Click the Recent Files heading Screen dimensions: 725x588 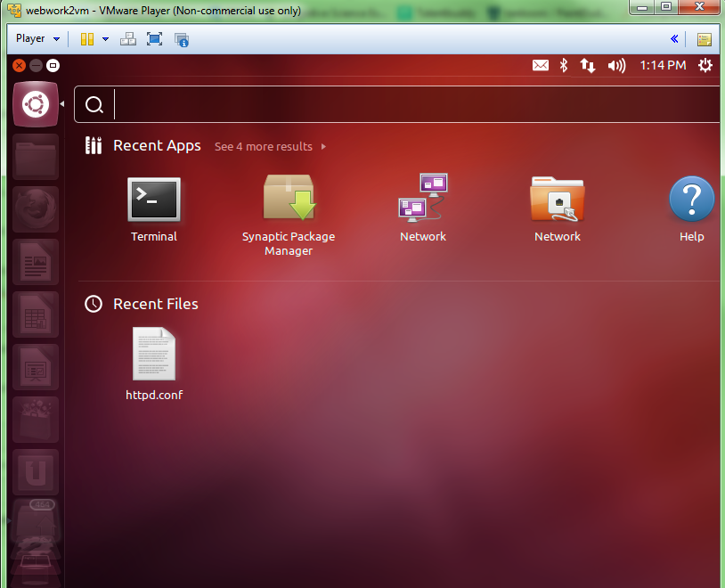tap(155, 304)
